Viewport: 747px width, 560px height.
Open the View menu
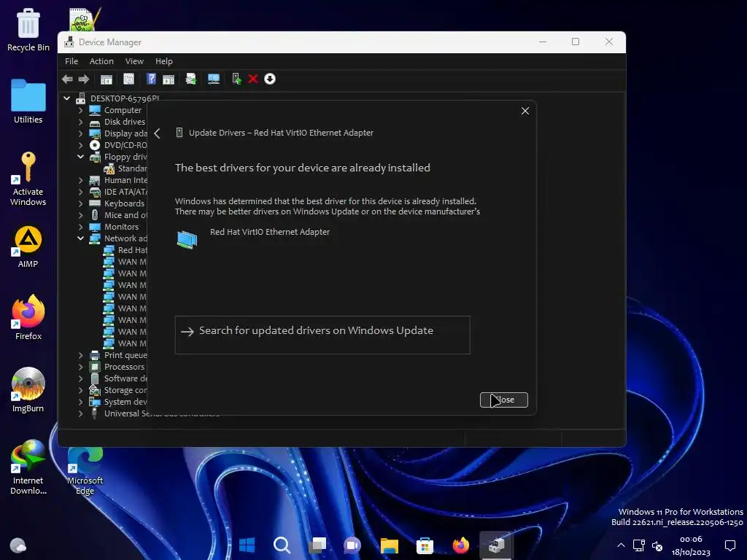tap(134, 61)
